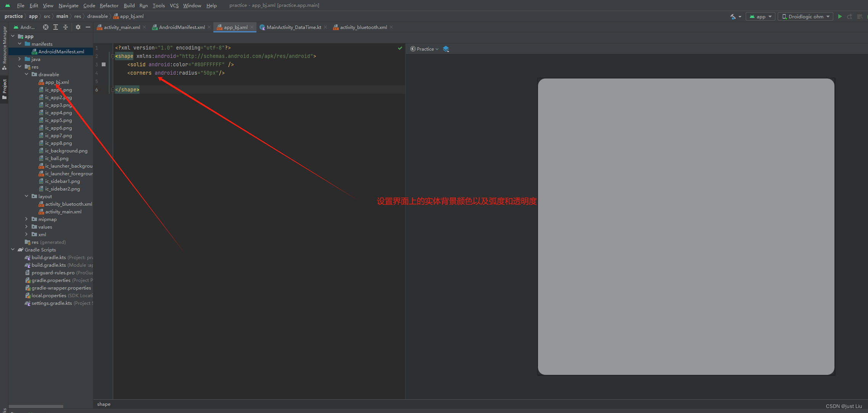Click the rounded shape preview

coord(686,227)
